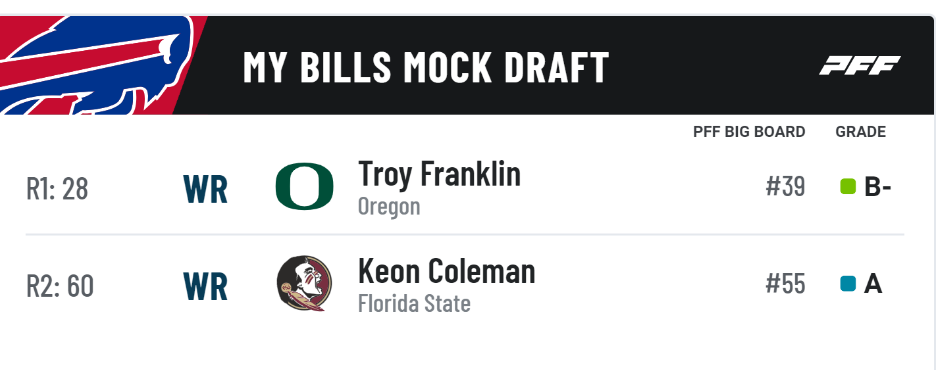Click the Grade column header

point(861,132)
